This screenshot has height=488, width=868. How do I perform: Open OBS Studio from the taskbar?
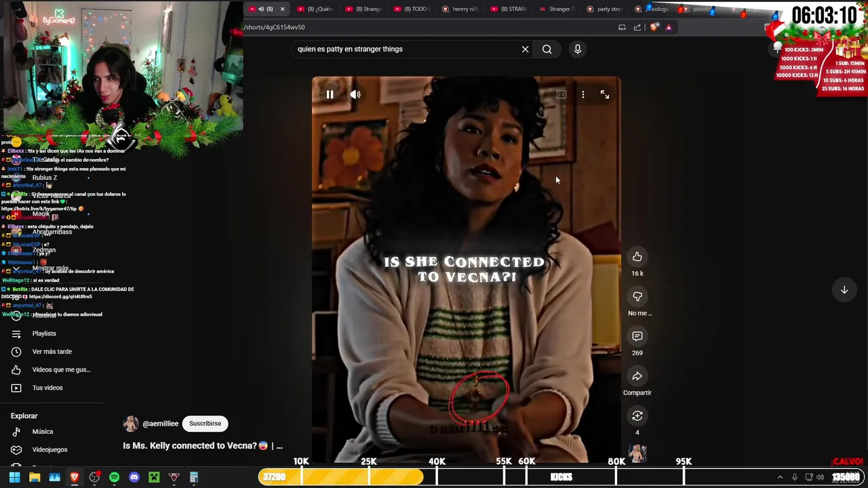[94, 477]
